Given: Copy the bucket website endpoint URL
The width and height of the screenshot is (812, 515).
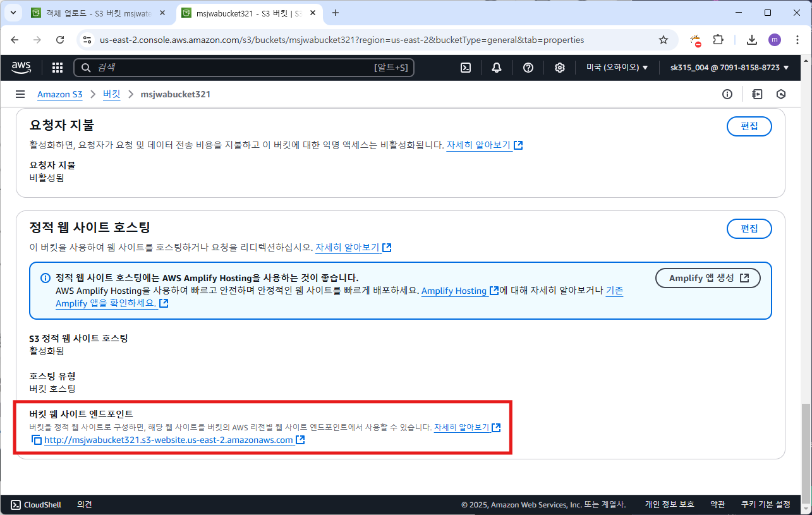Looking at the screenshot, I should (36, 440).
